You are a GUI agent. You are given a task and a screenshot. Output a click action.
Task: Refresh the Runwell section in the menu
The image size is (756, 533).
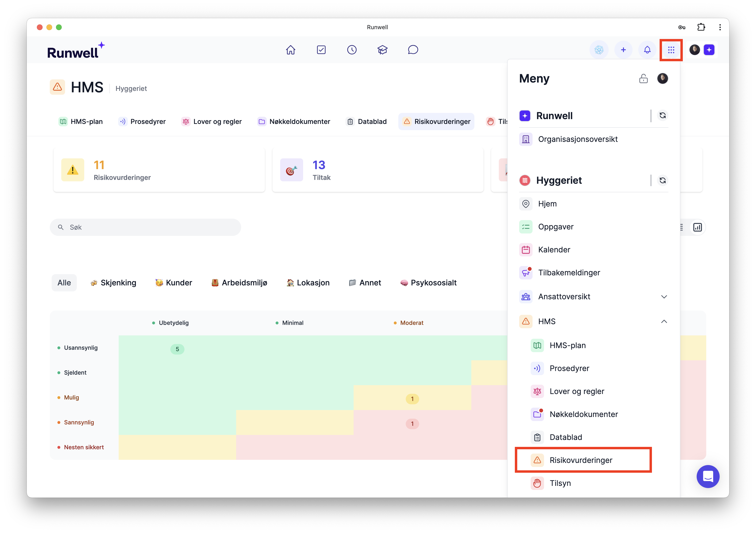(x=662, y=116)
